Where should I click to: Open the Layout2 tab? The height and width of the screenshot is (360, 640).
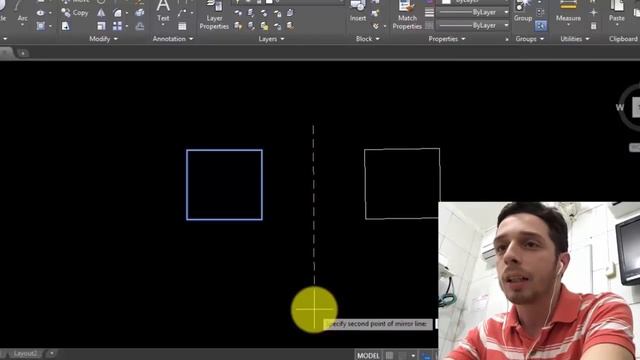[25, 353]
